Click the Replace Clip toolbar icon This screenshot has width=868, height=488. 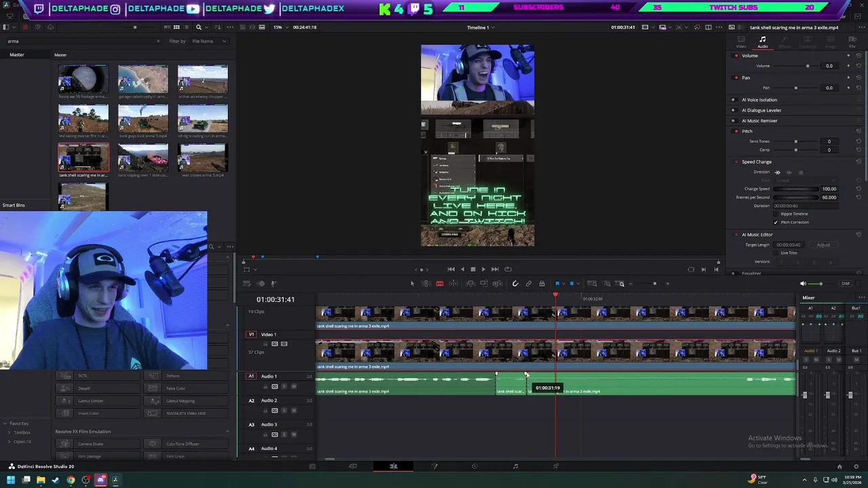point(497,283)
